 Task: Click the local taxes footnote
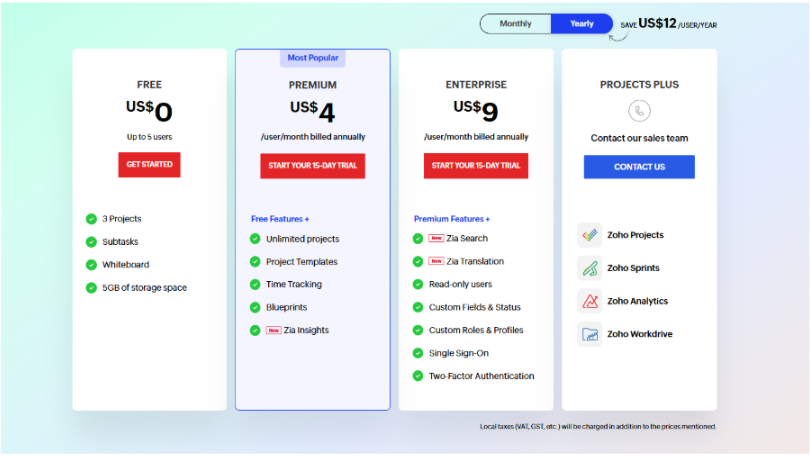pyautogui.click(x=598, y=427)
